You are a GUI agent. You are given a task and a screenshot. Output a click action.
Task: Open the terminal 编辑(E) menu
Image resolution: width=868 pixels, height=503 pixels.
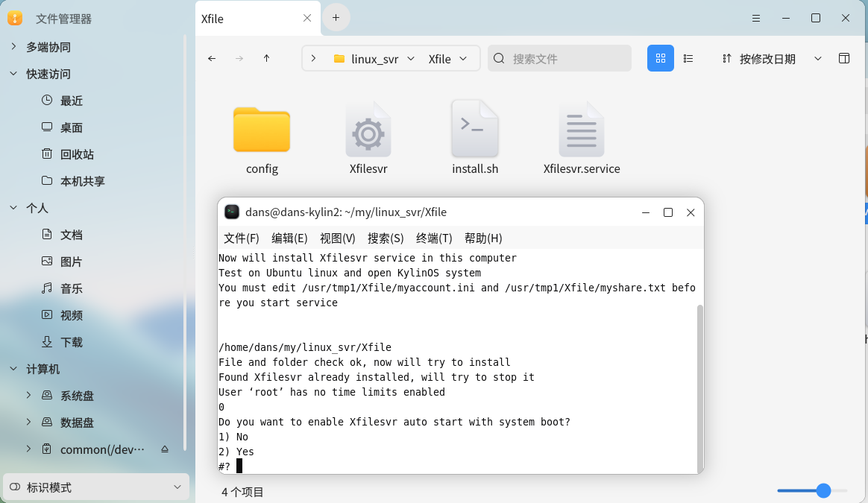pos(289,238)
